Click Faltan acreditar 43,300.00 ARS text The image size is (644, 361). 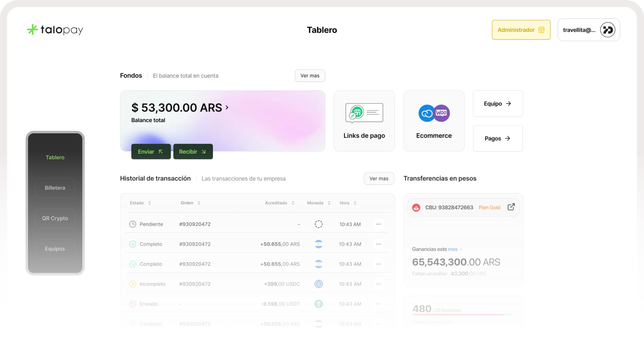(x=449, y=274)
